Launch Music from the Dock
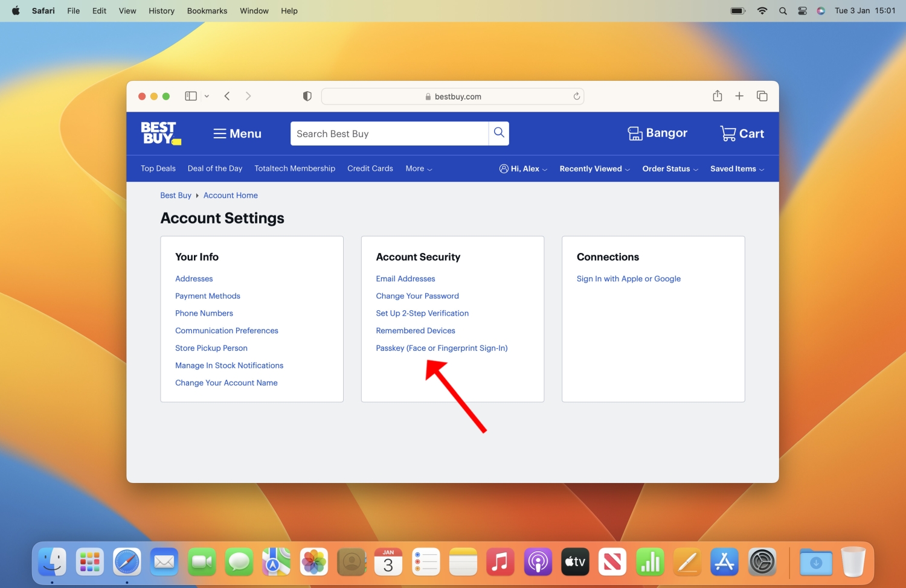Viewport: 906px width, 588px height. [500, 562]
